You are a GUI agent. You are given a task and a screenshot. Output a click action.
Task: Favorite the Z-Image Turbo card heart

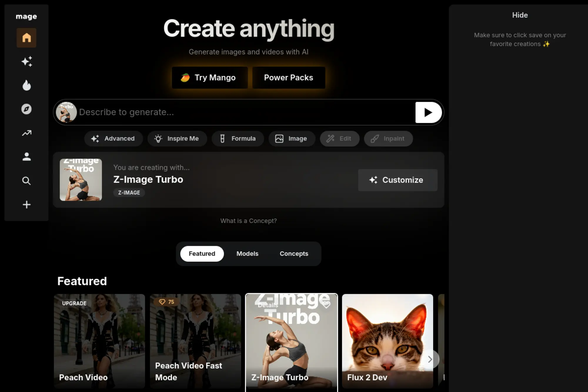click(x=326, y=305)
